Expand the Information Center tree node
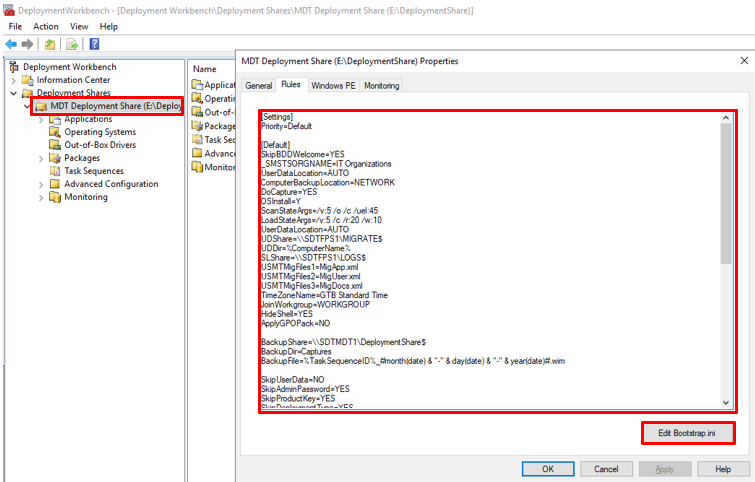 pyautogui.click(x=13, y=80)
